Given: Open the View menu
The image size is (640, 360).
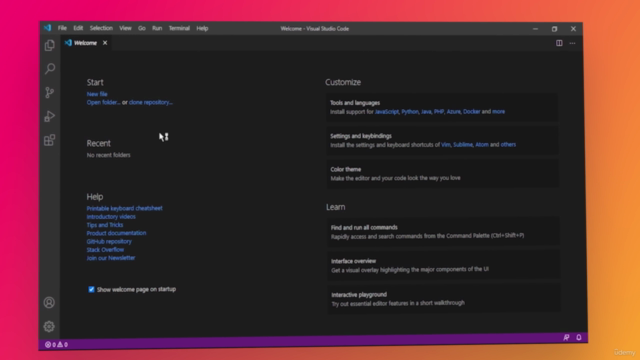Looking at the screenshot, I should tap(125, 28).
